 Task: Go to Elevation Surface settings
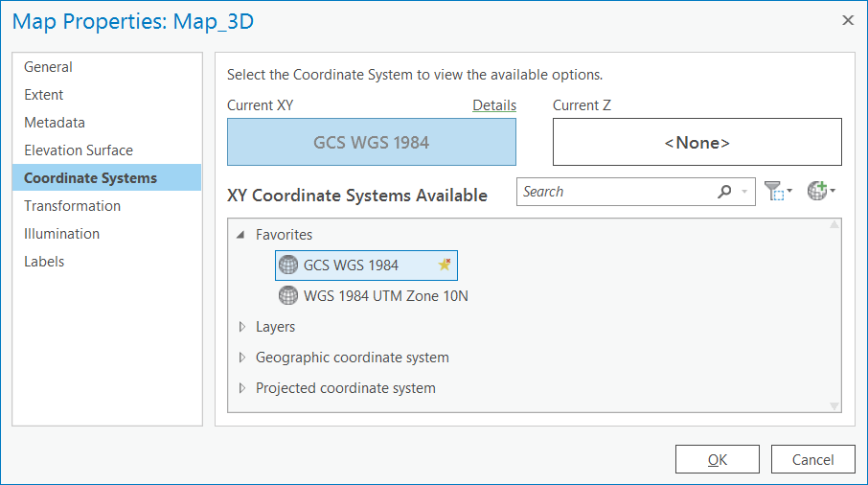(x=107, y=150)
